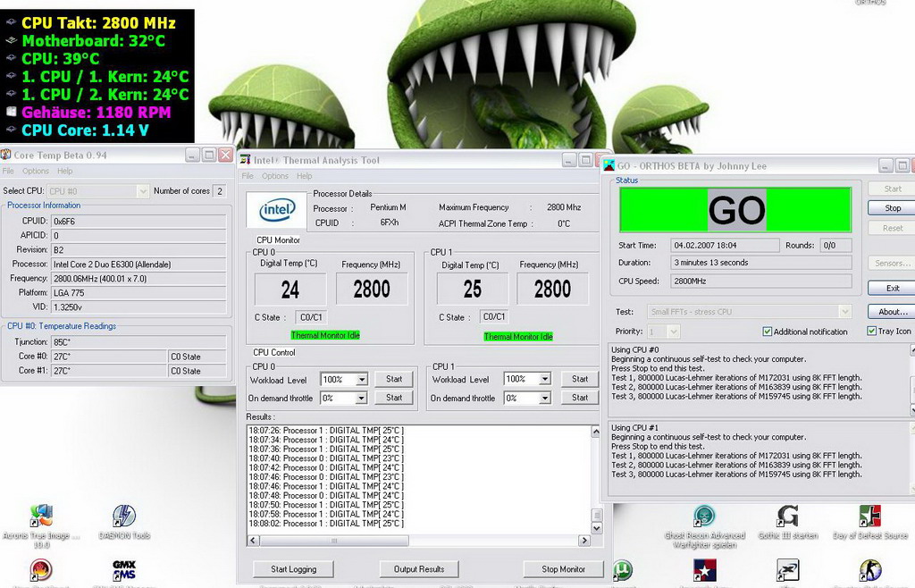Image resolution: width=915 pixels, height=588 pixels.
Task: Start the CPU 1 workload
Action: 579,379
